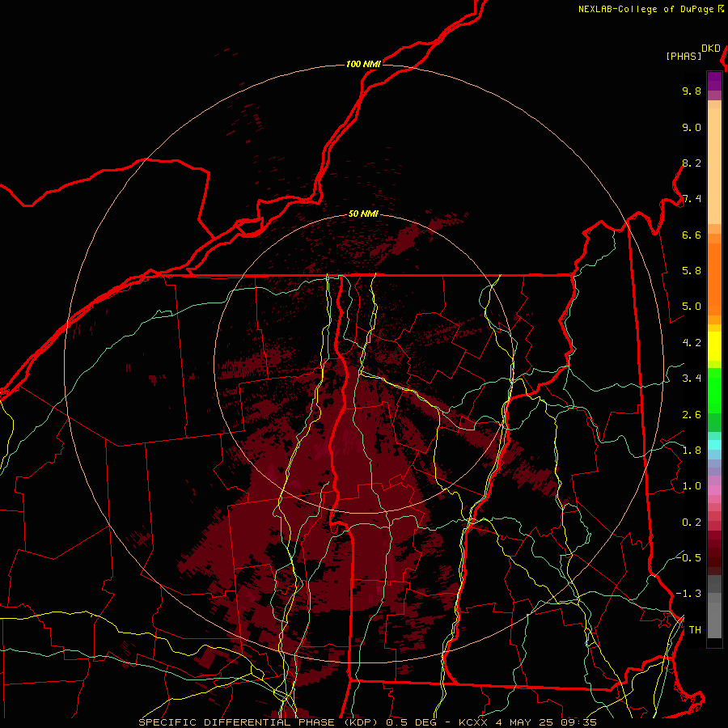This screenshot has height=728, width=728.
Task: Click the DKD label above the legend
Action: pyautogui.click(x=711, y=49)
